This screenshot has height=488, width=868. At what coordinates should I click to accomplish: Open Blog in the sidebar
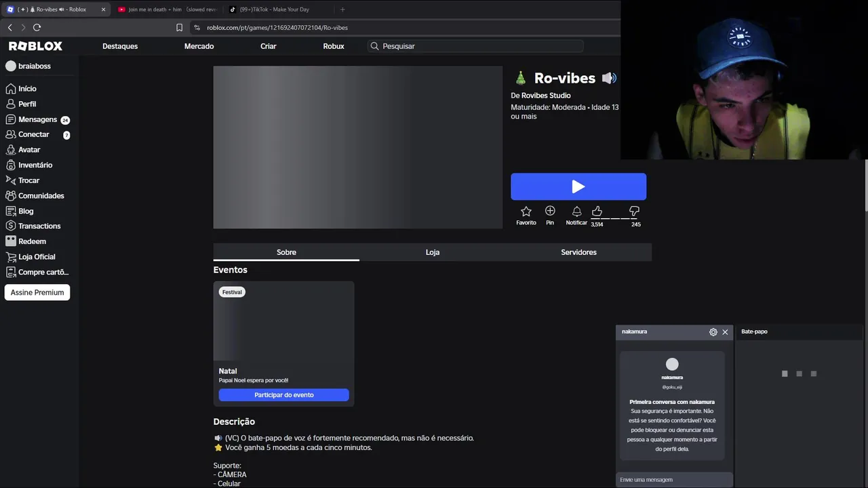[x=26, y=211]
